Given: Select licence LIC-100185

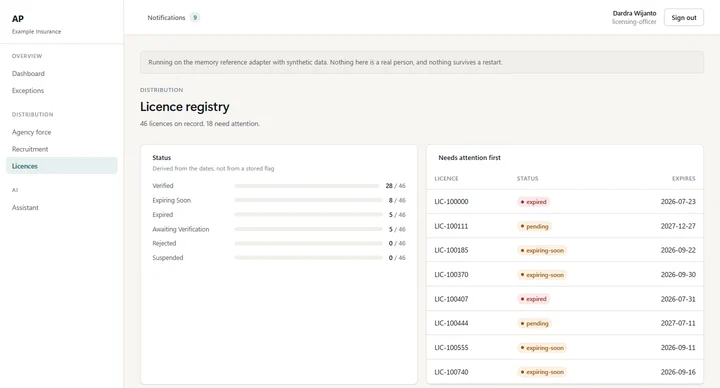Looking at the screenshot, I should click(x=451, y=250).
